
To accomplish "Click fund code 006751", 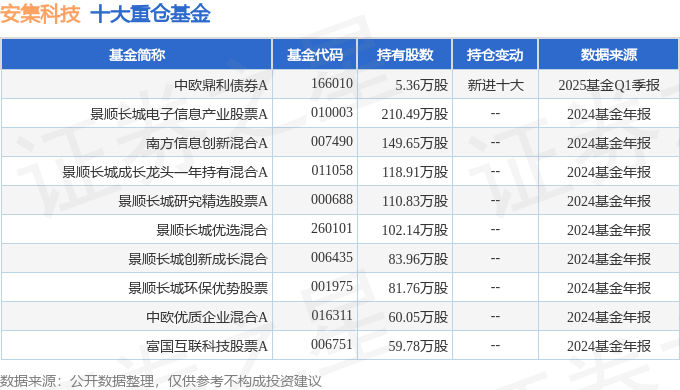I will tap(332, 344).
